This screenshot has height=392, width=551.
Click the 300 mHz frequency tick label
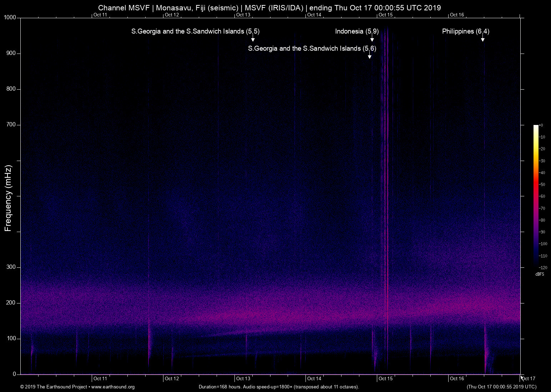pos(11,267)
